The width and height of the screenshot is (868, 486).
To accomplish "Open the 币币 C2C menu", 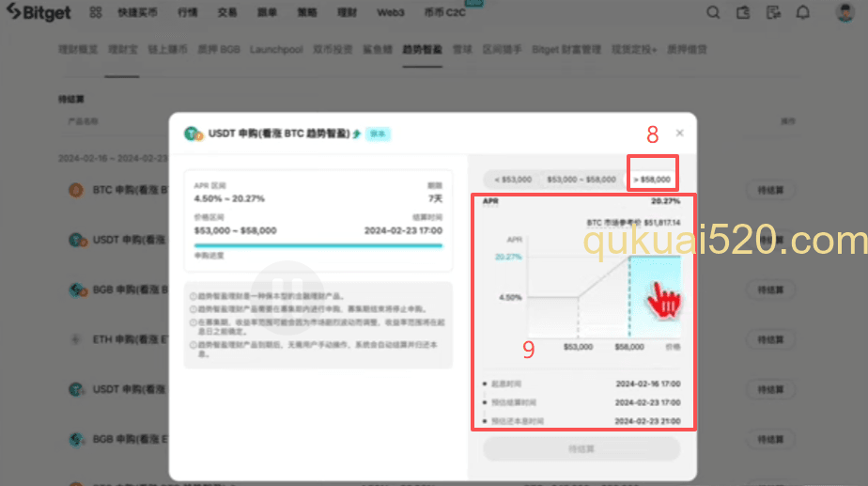I will [444, 12].
